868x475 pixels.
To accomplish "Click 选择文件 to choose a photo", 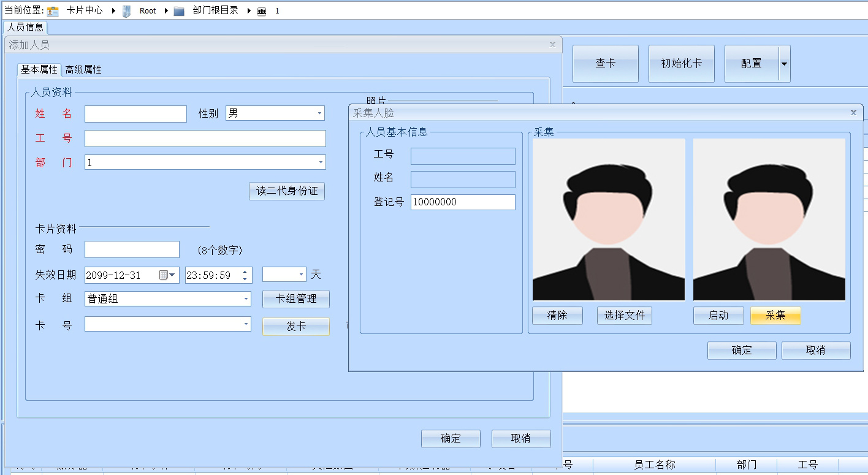I will [x=625, y=316].
